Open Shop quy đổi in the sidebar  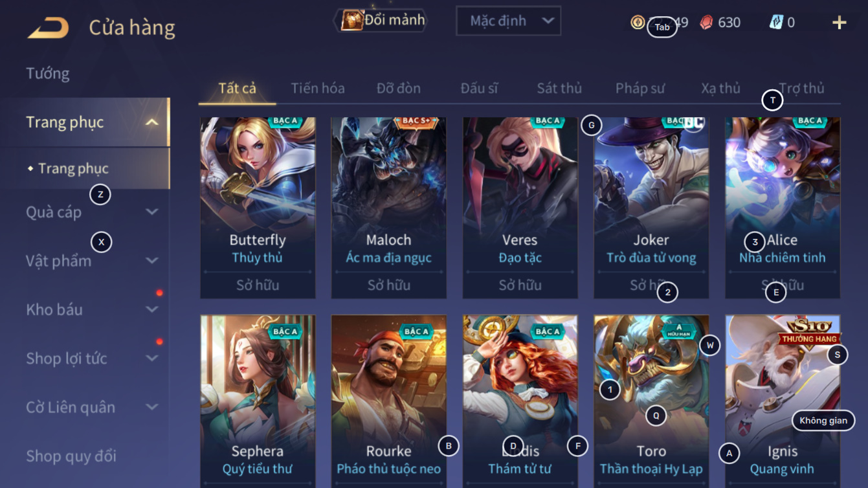(71, 456)
